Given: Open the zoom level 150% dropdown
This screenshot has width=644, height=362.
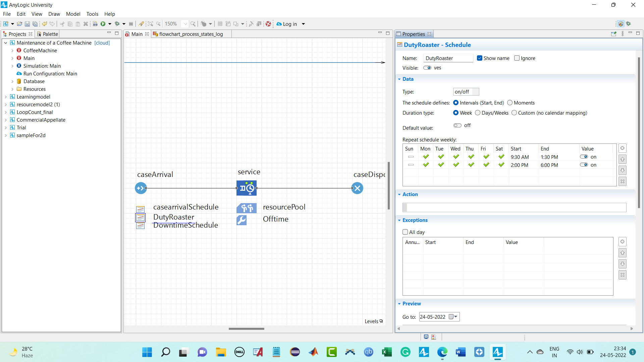Looking at the screenshot, I should pos(185,24).
